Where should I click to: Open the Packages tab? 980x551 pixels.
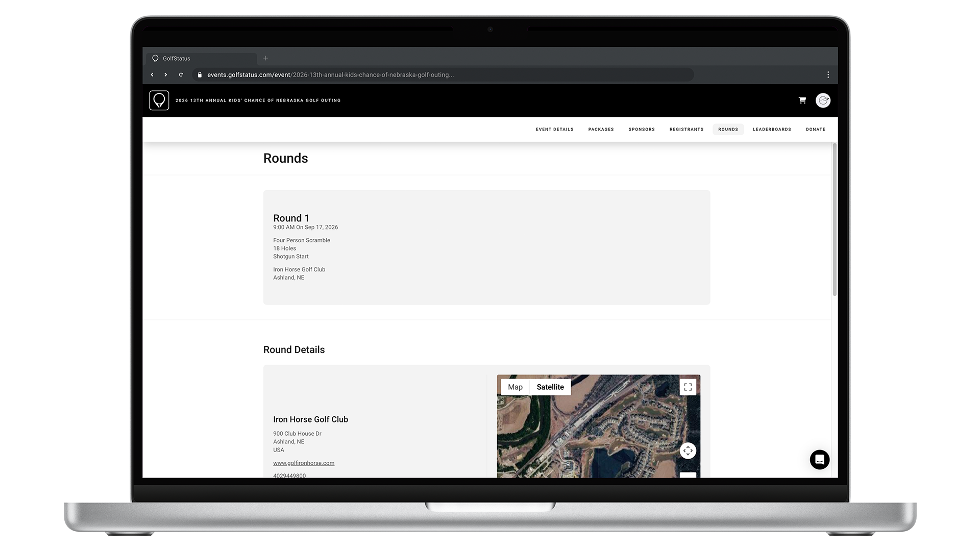[601, 130]
